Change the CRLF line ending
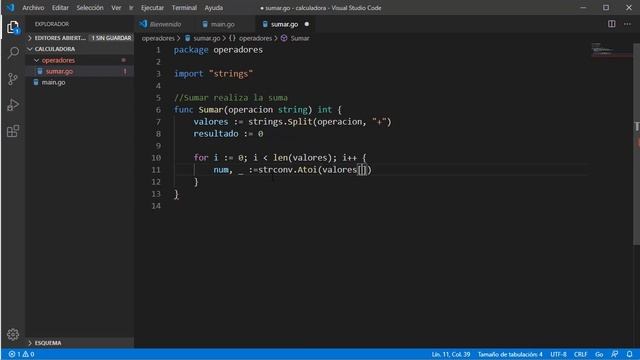 pyautogui.click(x=580, y=354)
